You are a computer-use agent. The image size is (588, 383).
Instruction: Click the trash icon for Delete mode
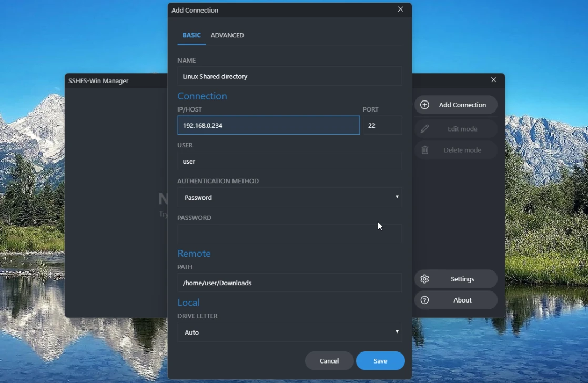425,150
